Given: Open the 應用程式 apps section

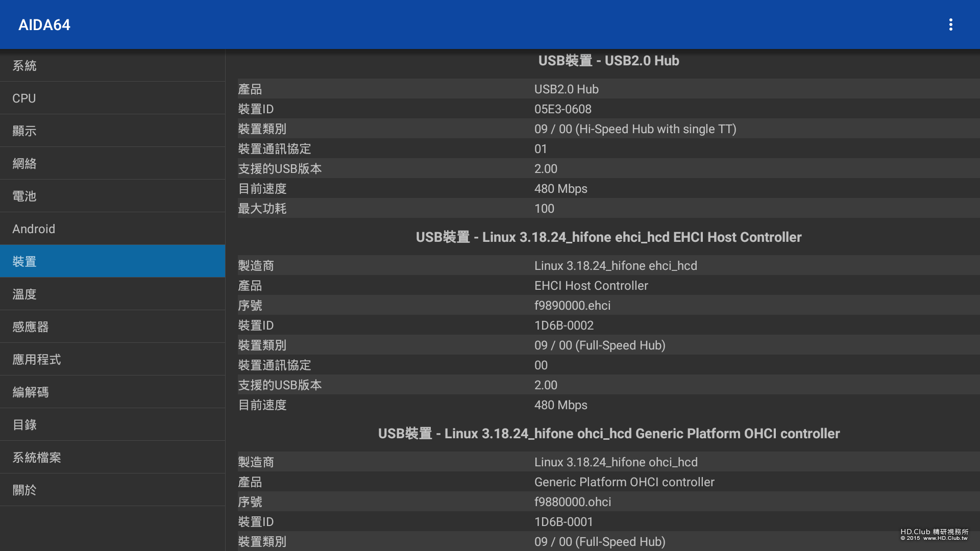Looking at the screenshot, I should pos(112,359).
